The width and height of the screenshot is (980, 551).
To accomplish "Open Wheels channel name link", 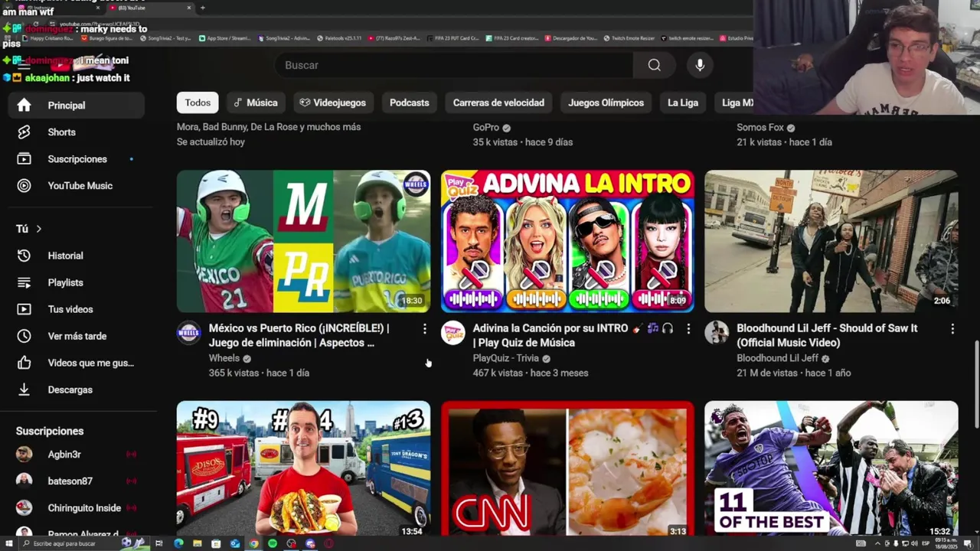I will tap(224, 358).
